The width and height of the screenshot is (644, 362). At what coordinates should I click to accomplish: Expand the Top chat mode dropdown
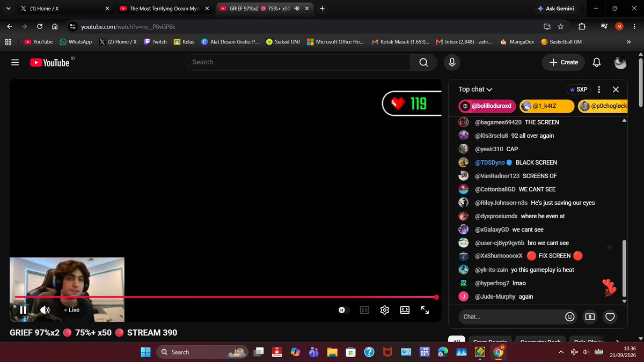[x=475, y=90]
